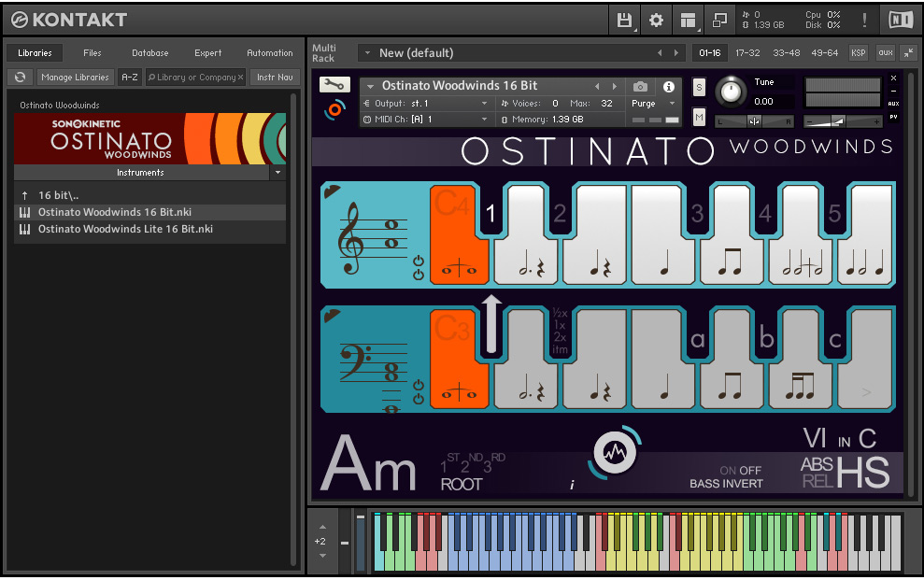This screenshot has height=580, width=924.
Task: Click the Native Instruments NI logo
Action: pyautogui.click(x=901, y=20)
